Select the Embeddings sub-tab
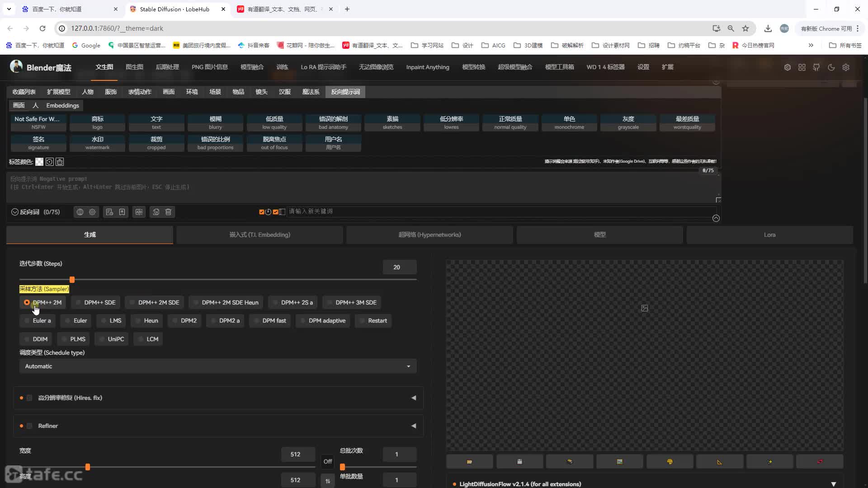 62,106
